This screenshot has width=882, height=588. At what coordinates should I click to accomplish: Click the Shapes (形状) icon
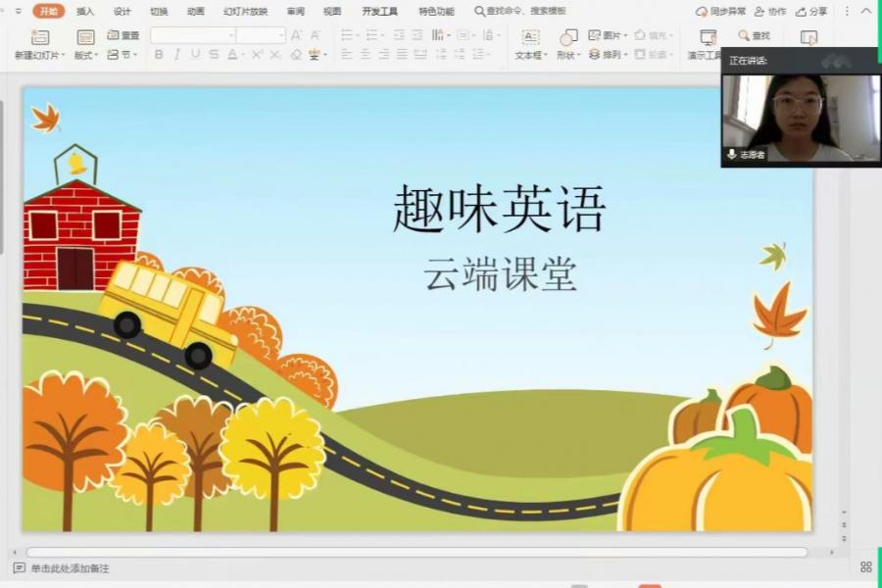point(568,37)
